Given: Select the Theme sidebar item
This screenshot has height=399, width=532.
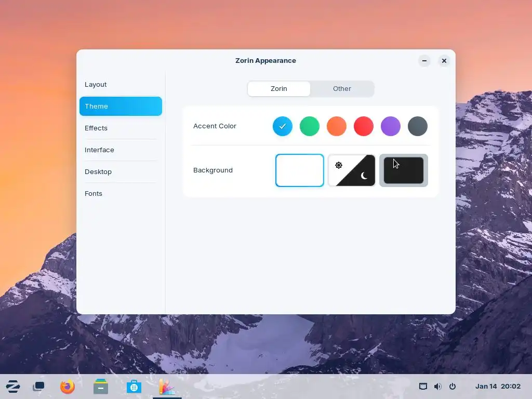Looking at the screenshot, I should [121, 106].
